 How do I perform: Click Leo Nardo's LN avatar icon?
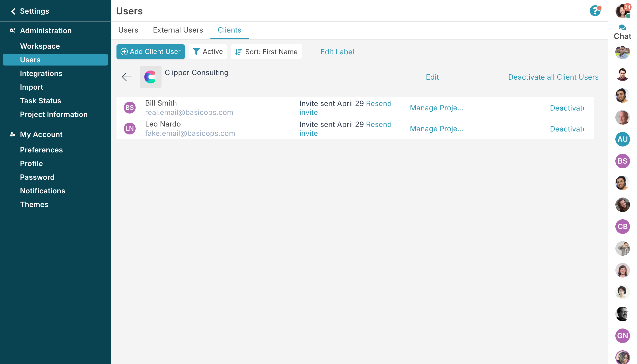tap(129, 129)
